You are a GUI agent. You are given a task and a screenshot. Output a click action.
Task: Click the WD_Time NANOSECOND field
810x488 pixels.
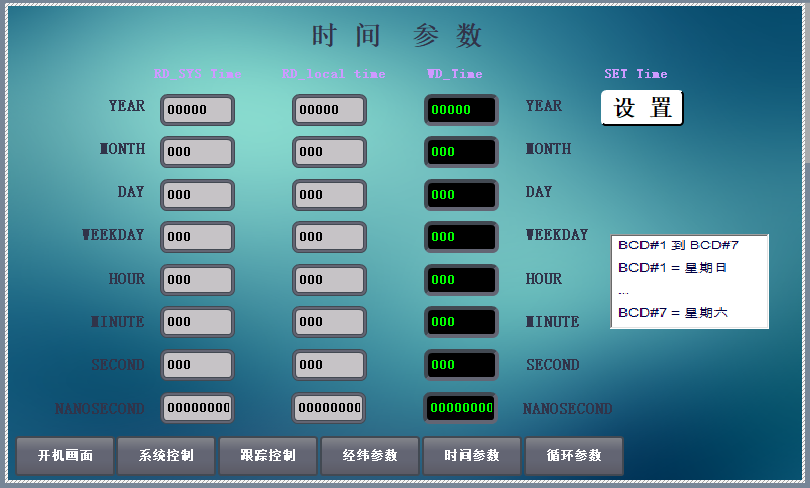tap(461, 408)
